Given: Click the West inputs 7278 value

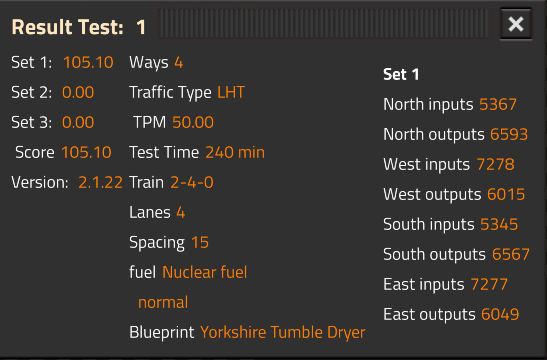Looking at the screenshot, I should pyautogui.click(x=495, y=165).
